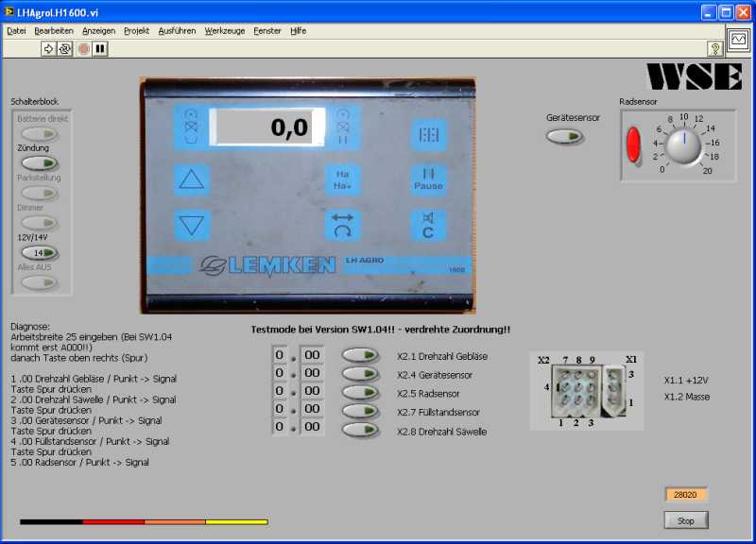Toggle the 12V/14V switch
The height and width of the screenshot is (544, 756).
tap(40, 252)
